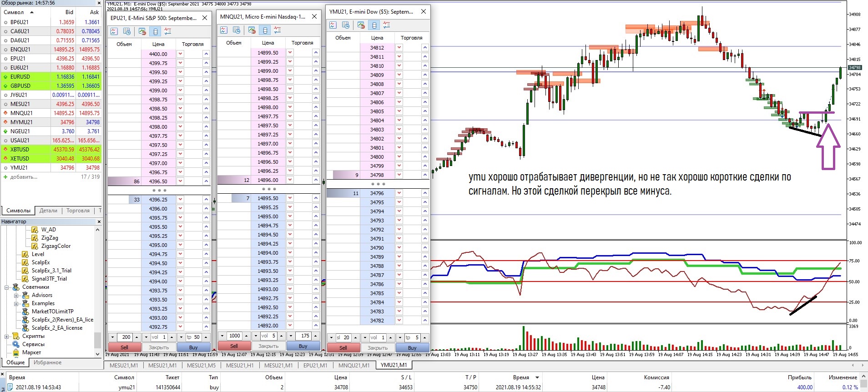Click red sell arrow at 14899.50 in MNQU21
Image resolution: width=868 pixels, height=392 pixels.
[x=290, y=53]
